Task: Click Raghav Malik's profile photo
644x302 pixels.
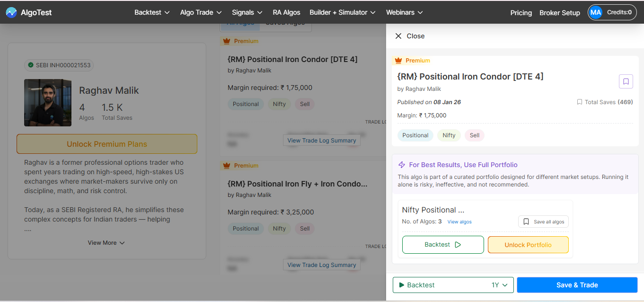Action: tap(48, 103)
